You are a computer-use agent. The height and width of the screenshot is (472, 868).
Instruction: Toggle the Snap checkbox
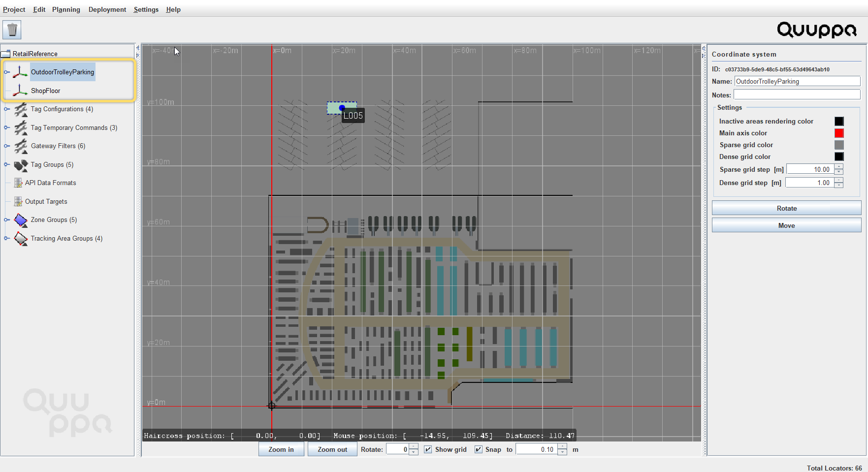click(x=478, y=449)
